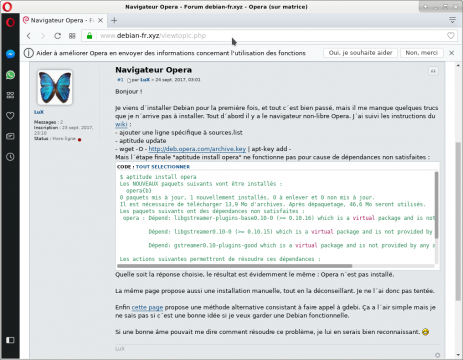Open History clock in the sidebar
Viewport: 463px width, 360px height.
click(x=10, y=157)
